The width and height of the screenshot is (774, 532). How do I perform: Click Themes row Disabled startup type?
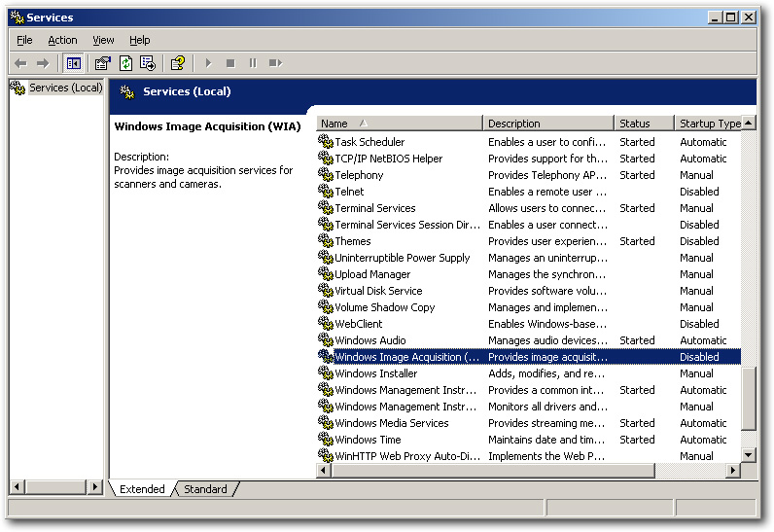[x=699, y=241]
